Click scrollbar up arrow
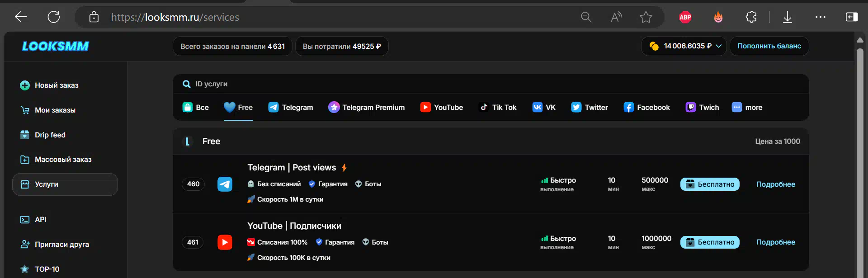The height and width of the screenshot is (278, 868). pos(860,40)
